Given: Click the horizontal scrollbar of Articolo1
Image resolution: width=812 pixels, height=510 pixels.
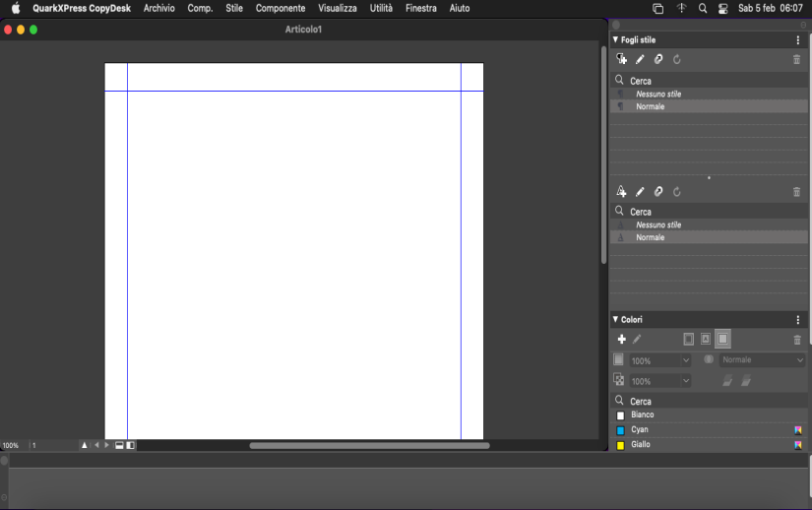Looking at the screenshot, I should (x=369, y=445).
